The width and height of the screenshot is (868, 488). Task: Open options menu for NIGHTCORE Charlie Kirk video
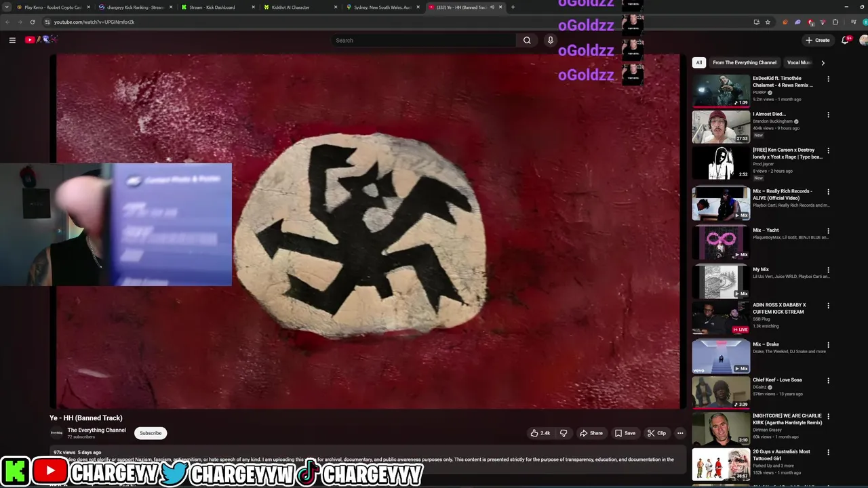pyautogui.click(x=828, y=416)
